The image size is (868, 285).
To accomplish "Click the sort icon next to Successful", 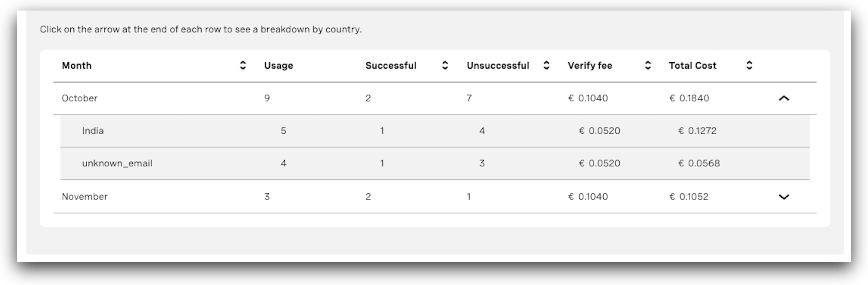I will pos(445,65).
